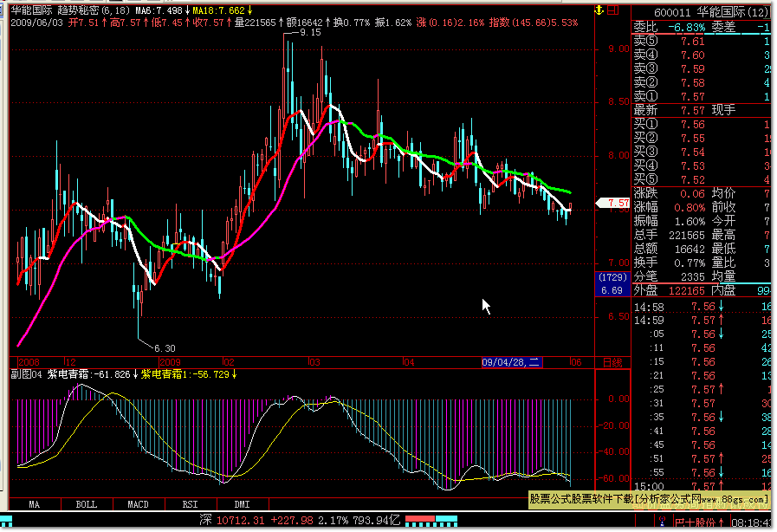This screenshot has width=777, height=532.
Task: Click the stock title 600011 华能国际(12)
Action: pos(711,12)
